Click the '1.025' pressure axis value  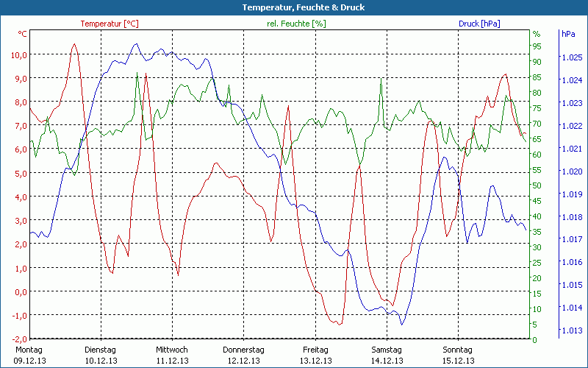[572, 57]
